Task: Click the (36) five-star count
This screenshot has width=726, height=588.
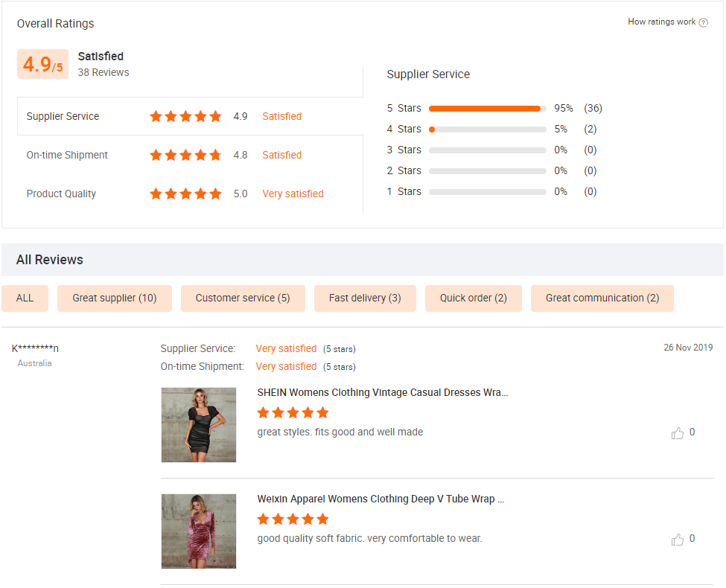Action: click(593, 109)
